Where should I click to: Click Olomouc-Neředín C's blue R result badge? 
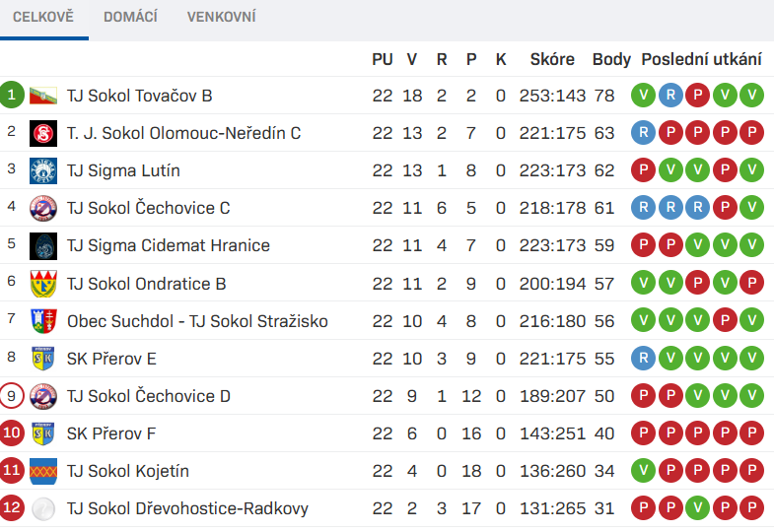click(x=643, y=133)
